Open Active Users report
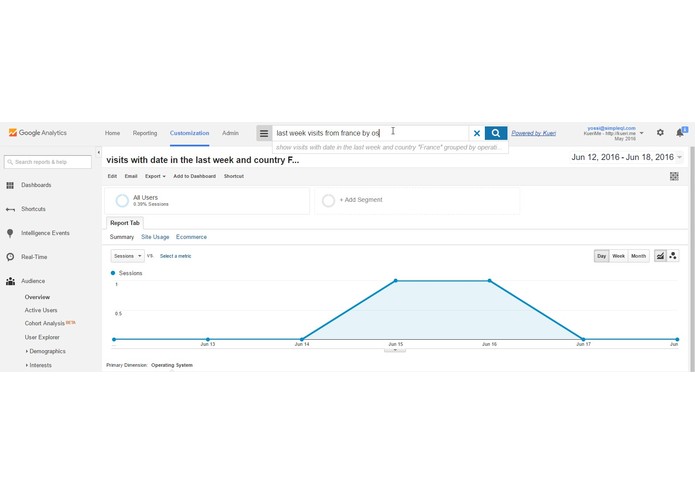 [41, 311]
